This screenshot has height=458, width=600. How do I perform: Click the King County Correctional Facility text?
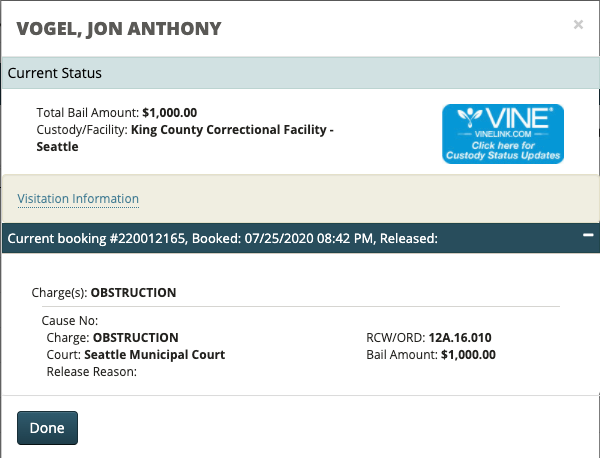232,130
